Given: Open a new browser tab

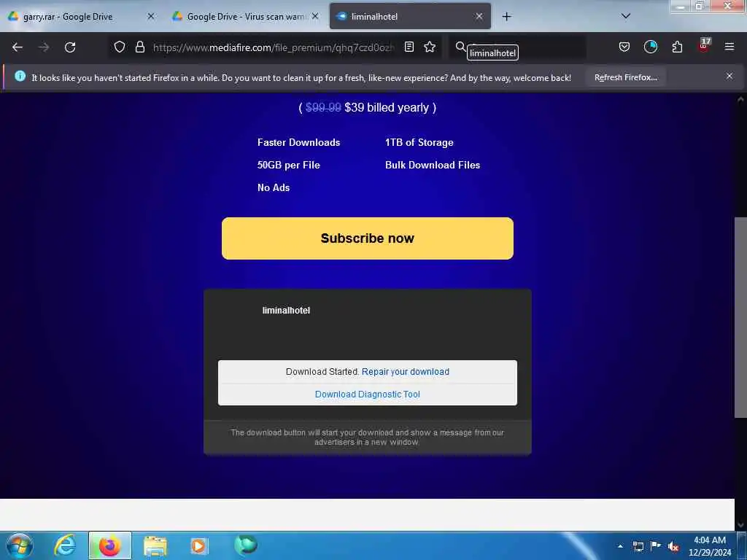Looking at the screenshot, I should 506,17.
